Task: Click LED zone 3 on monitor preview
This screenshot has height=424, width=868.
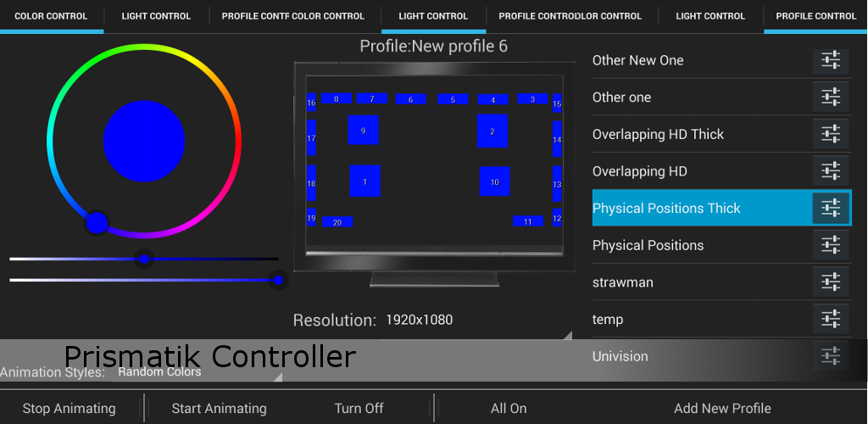Action: [x=532, y=99]
